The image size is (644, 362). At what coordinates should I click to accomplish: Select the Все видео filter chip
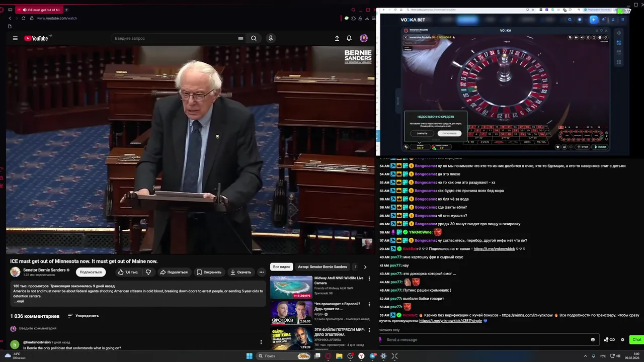click(281, 267)
